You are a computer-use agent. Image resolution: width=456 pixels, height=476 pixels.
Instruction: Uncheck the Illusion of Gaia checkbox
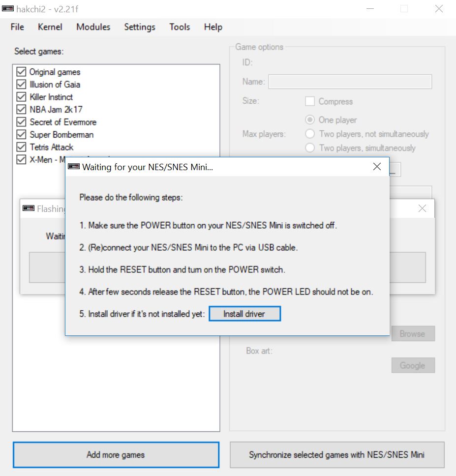tap(21, 85)
